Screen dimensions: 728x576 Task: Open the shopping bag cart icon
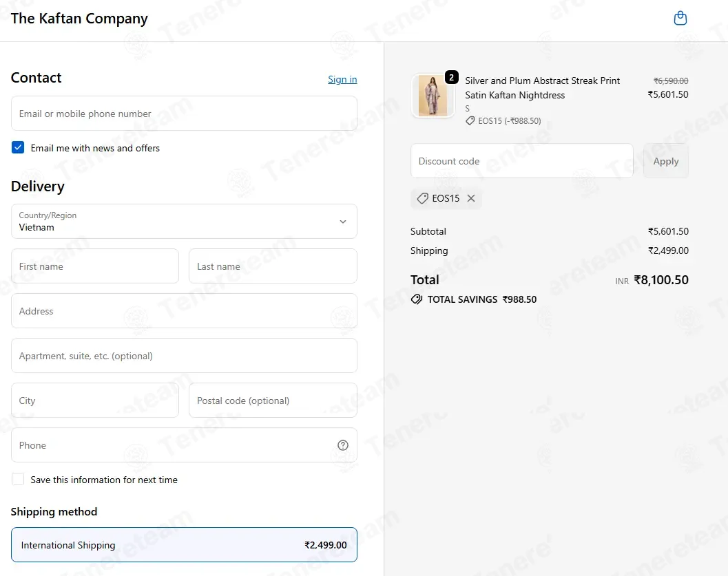pyautogui.click(x=680, y=18)
